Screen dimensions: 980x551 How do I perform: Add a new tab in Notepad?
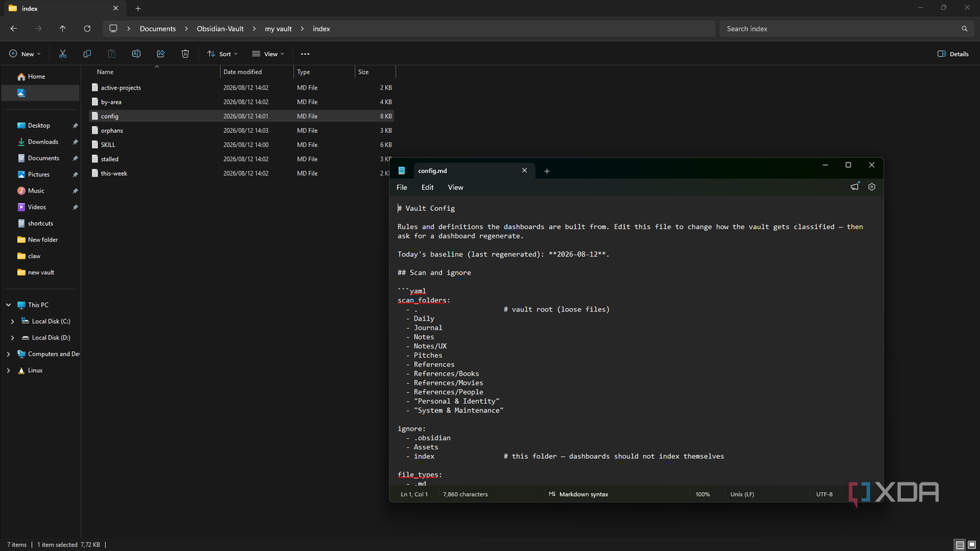(547, 171)
